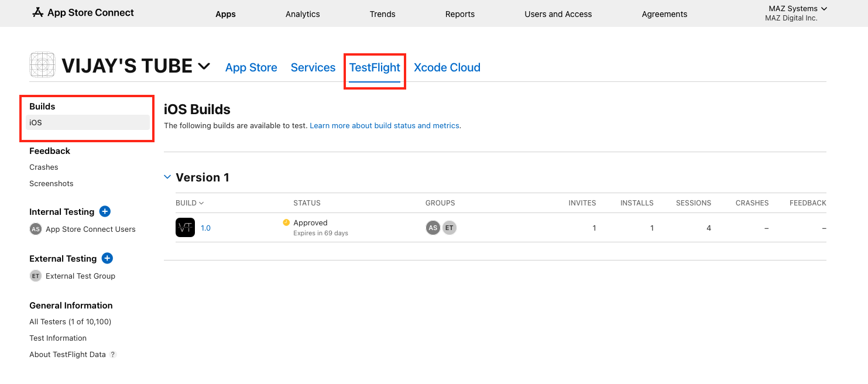Switch to the Services tab
The width and height of the screenshot is (868, 384).
click(x=313, y=67)
